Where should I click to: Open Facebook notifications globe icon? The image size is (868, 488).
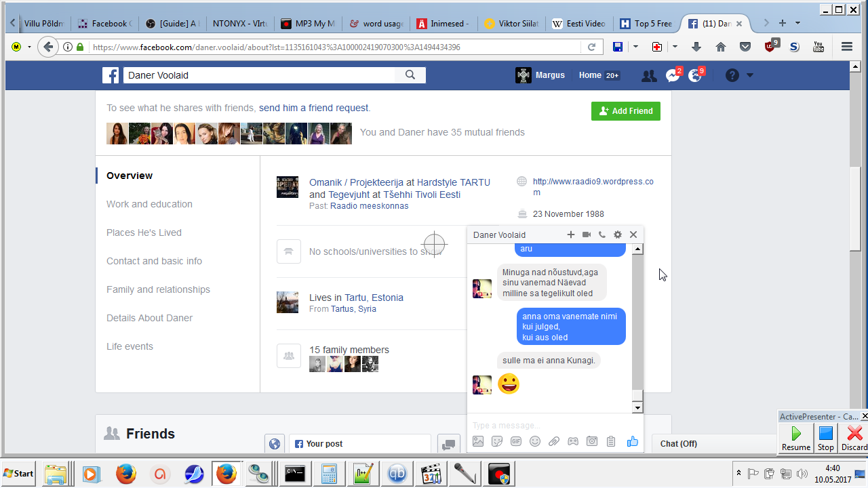click(695, 75)
